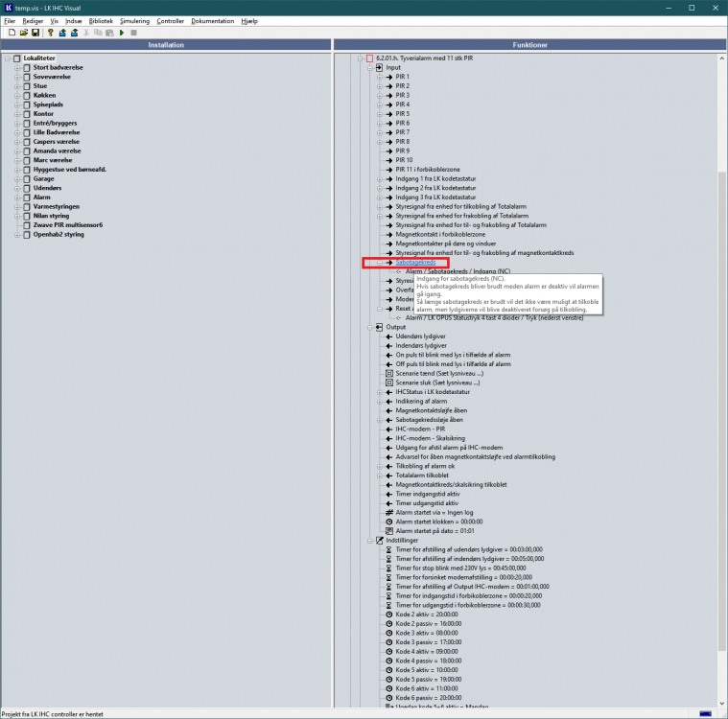This screenshot has width=728, height=719.
Task: Save project with the floppy disk icon
Action: 35,33
